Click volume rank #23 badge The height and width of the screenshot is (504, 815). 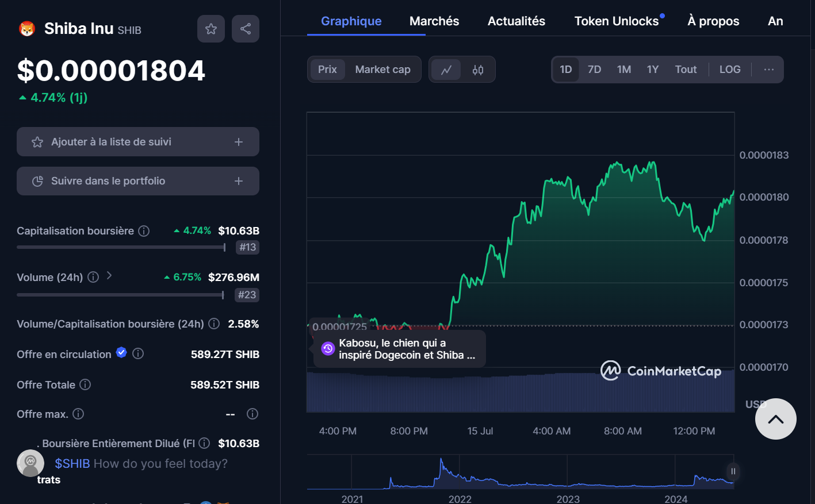[247, 295]
